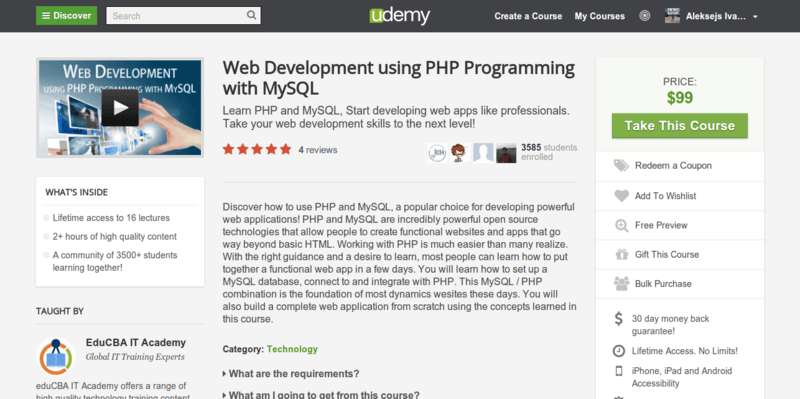This screenshot has height=399, width=800.
Task: Click the Bulk Purchase group icon
Action: (621, 284)
